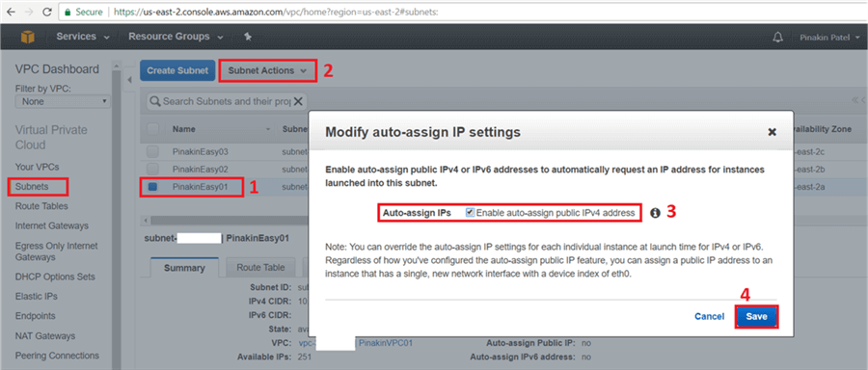
Task: Open Your VPCs in sidebar
Action: [x=37, y=167]
